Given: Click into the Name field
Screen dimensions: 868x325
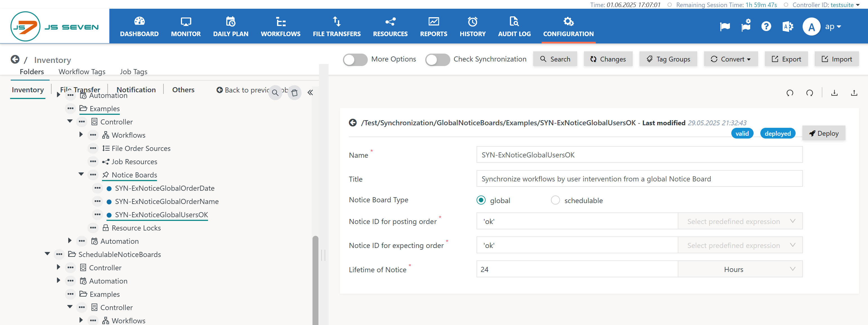Looking at the screenshot, I should (639, 155).
